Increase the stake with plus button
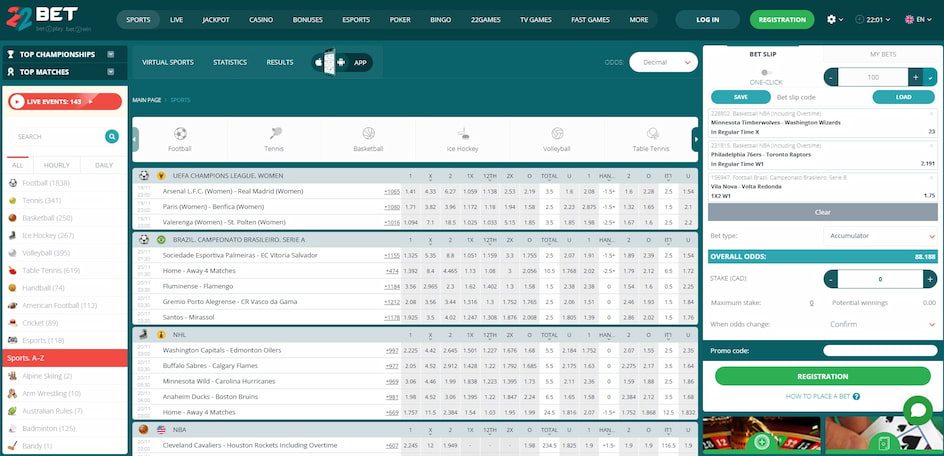944x456 pixels. (930, 279)
